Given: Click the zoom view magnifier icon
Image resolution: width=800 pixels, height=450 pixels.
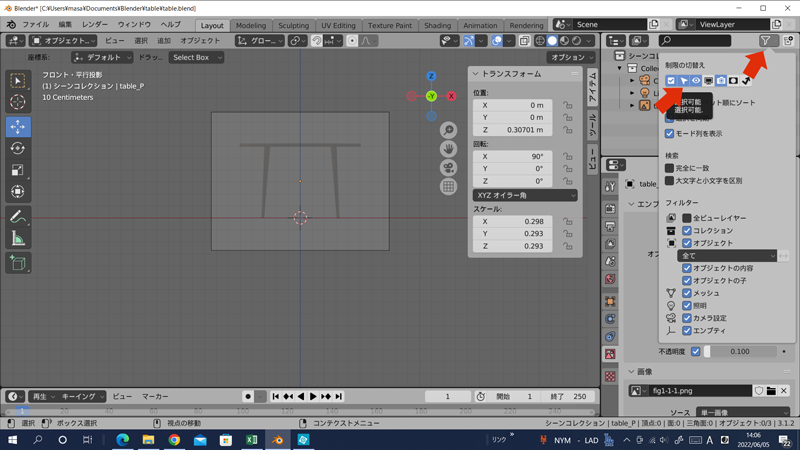Looking at the screenshot, I should 448,130.
